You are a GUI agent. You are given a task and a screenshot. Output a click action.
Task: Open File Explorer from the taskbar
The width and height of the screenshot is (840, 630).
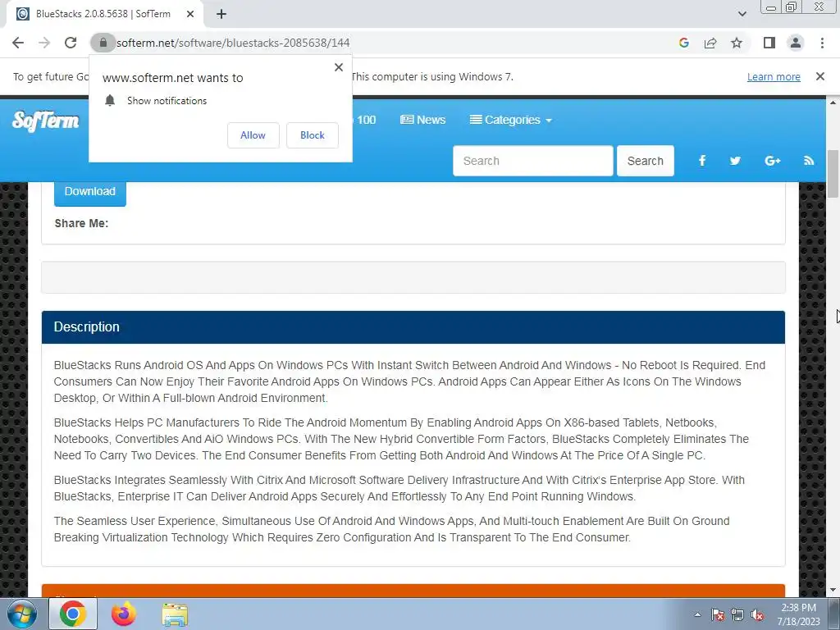(x=176, y=614)
